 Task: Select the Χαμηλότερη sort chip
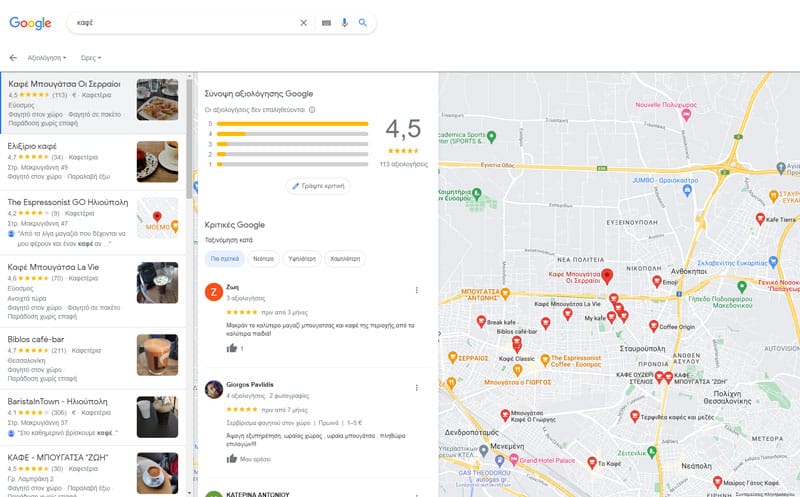tap(345, 259)
